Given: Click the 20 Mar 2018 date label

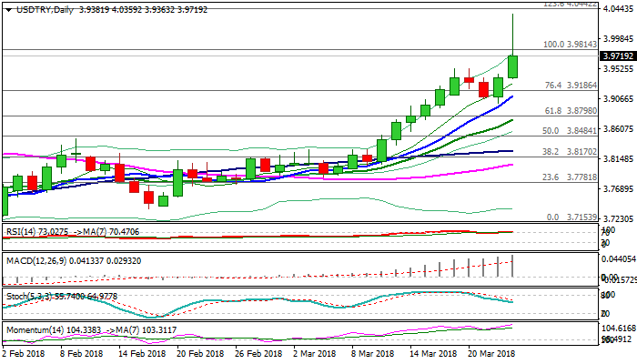Looking at the screenshot, I should [x=491, y=353].
